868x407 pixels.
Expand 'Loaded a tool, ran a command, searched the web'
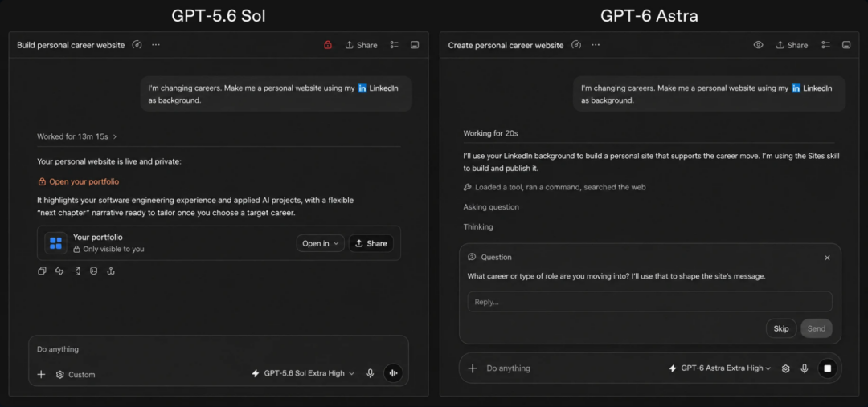click(x=555, y=187)
